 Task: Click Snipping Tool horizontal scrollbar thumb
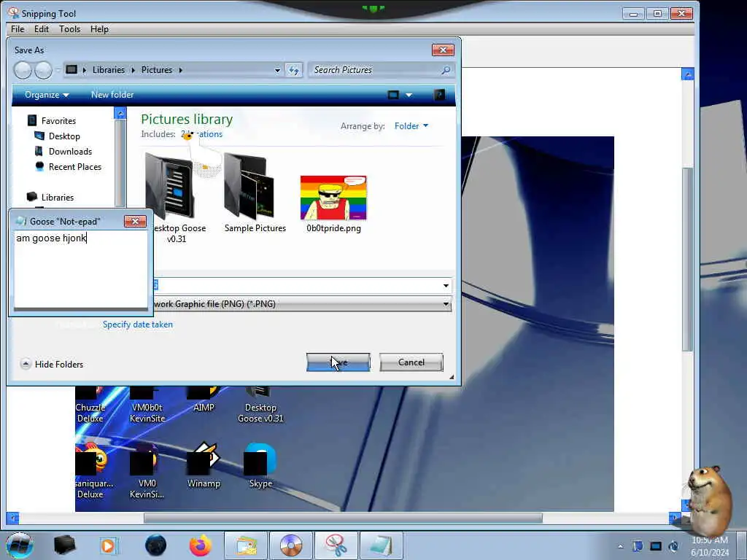click(343, 518)
